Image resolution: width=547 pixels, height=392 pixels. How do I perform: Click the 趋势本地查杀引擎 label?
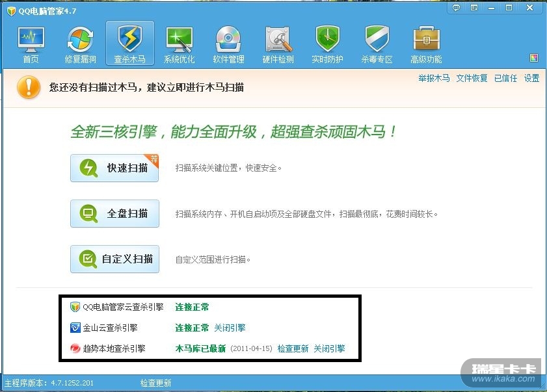(114, 348)
